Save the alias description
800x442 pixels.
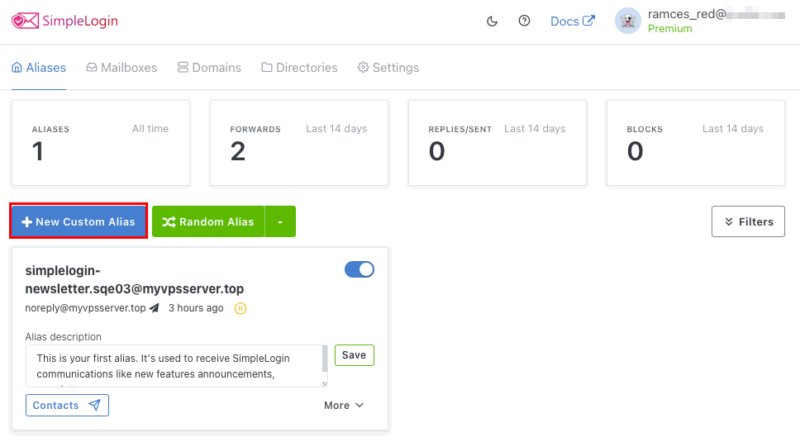354,355
